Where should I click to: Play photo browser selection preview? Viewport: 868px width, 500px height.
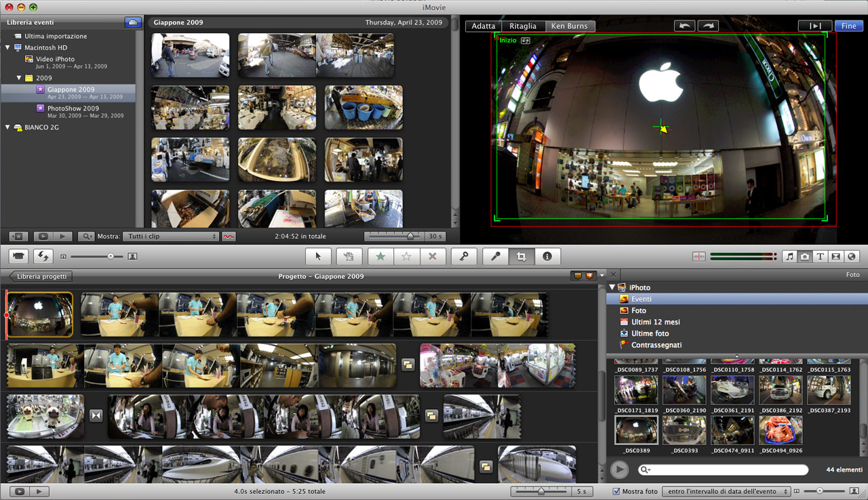(619, 469)
